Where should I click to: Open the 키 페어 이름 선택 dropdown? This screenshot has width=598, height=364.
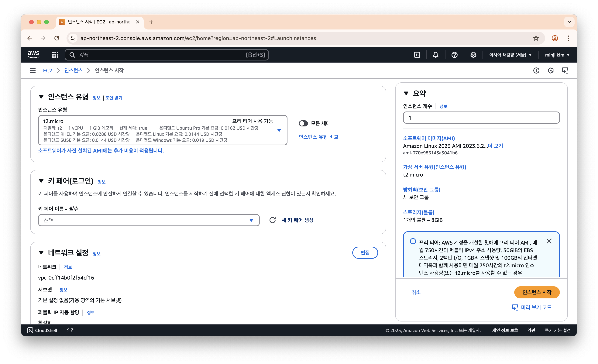pyautogui.click(x=149, y=220)
